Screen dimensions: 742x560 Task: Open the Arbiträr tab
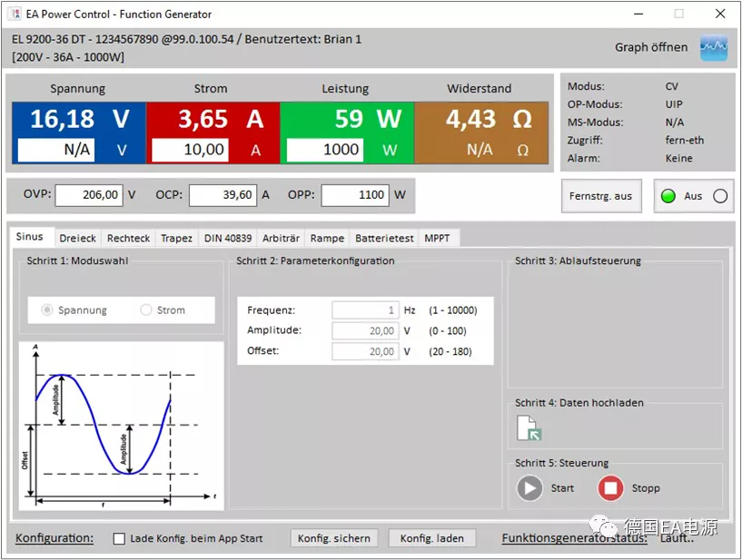point(282,238)
